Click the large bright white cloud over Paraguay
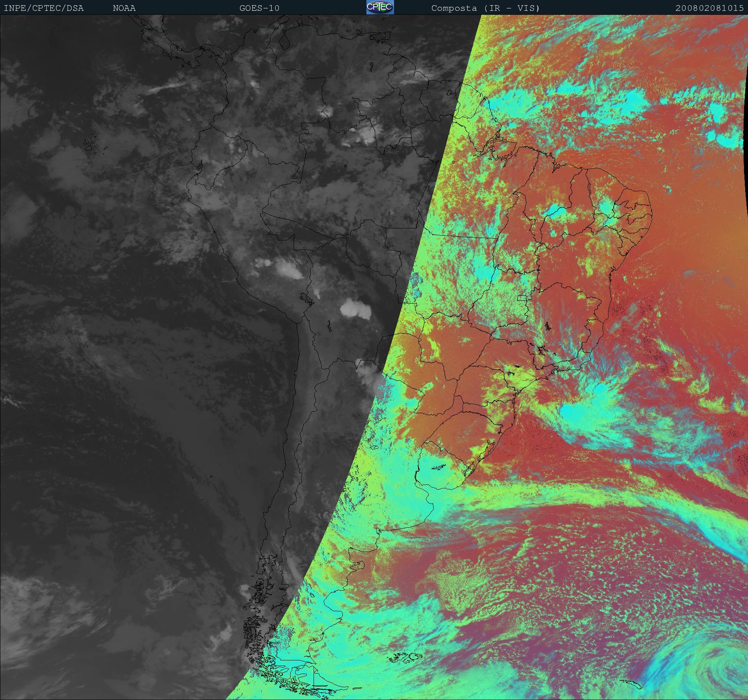The height and width of the screenshot is (700, 748). (353, 308)
